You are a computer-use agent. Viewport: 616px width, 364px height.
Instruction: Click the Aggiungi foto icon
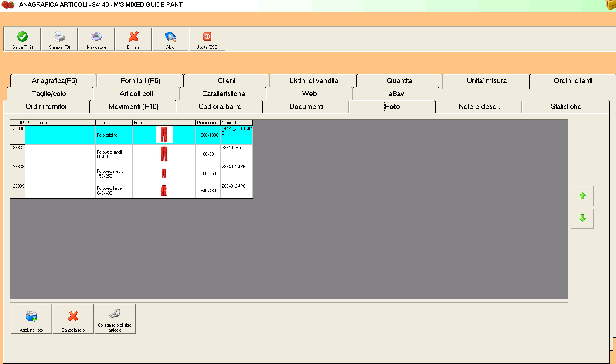point(31,316)
